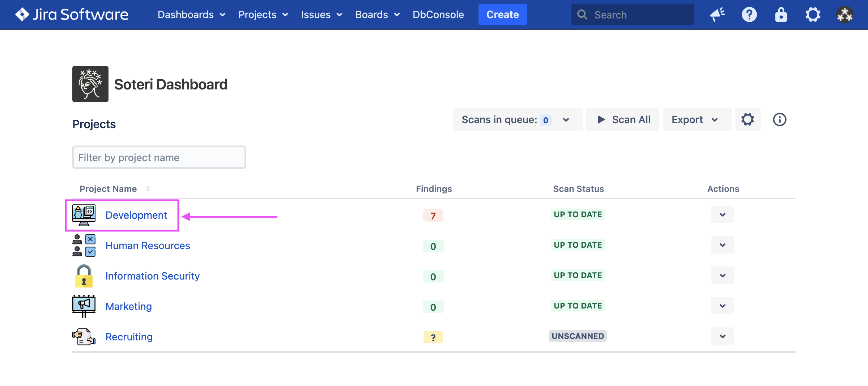Viewport: 868px width, 386px height.
Task: Expand actions for Recruiting project
Action: 722,336
